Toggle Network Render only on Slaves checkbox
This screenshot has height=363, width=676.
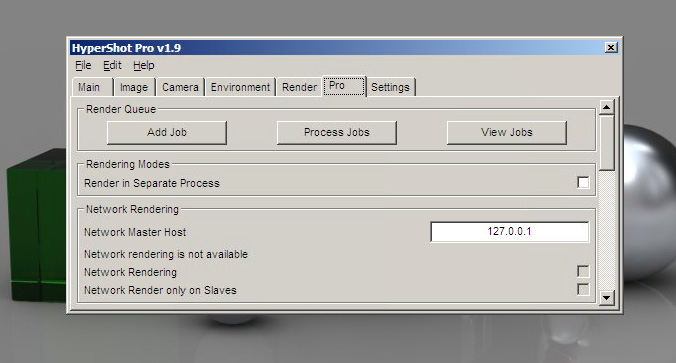[583, 289]
